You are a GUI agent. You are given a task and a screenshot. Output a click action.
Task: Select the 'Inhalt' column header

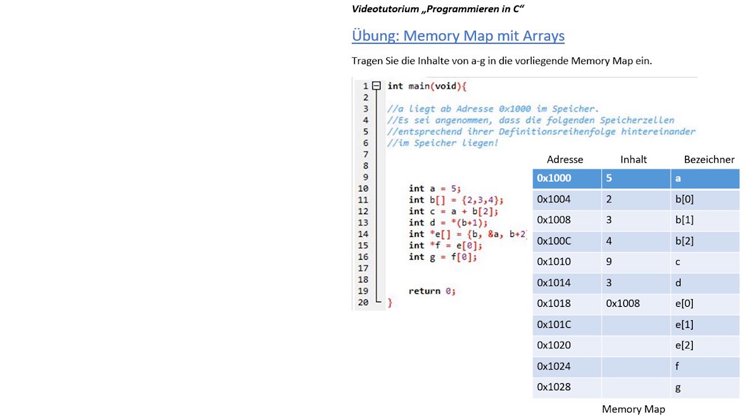(x=633, y=159)
